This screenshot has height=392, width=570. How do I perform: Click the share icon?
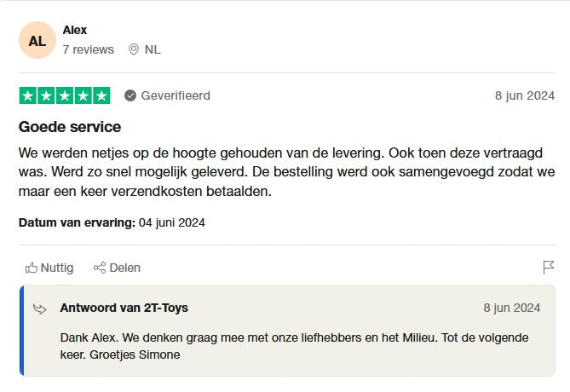(100, 268)
